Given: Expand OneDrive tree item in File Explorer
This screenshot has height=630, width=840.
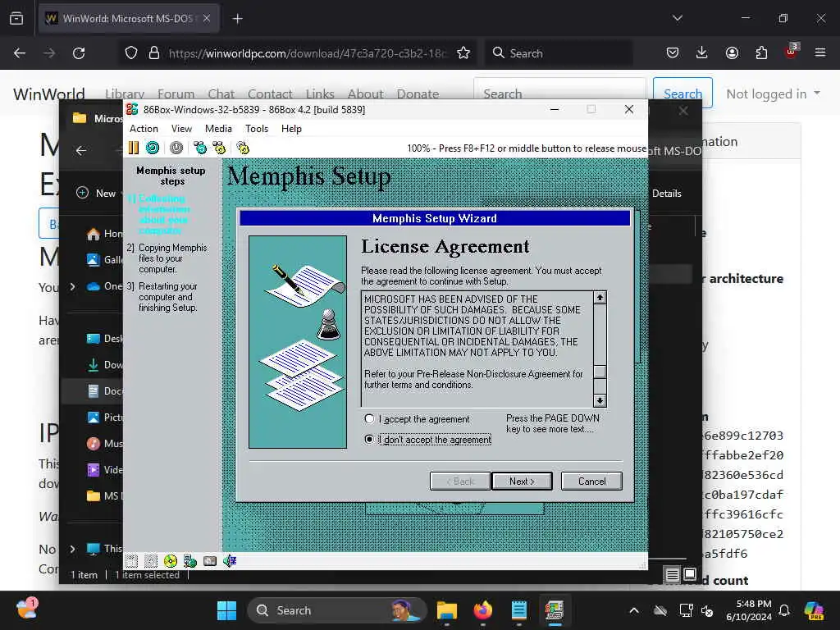Looking at the screenshot, I should pos(73,286).
